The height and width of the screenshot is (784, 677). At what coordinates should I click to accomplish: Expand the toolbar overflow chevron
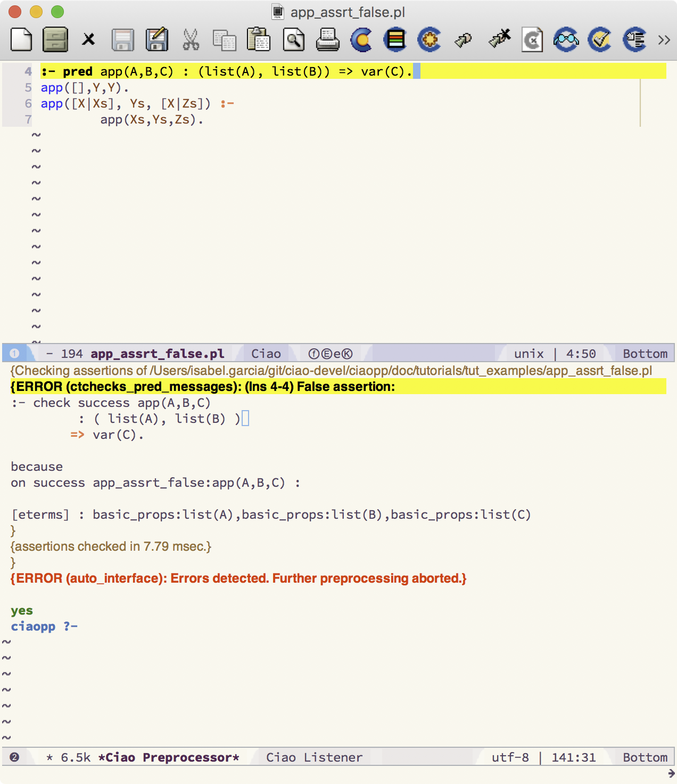point(664,40)
